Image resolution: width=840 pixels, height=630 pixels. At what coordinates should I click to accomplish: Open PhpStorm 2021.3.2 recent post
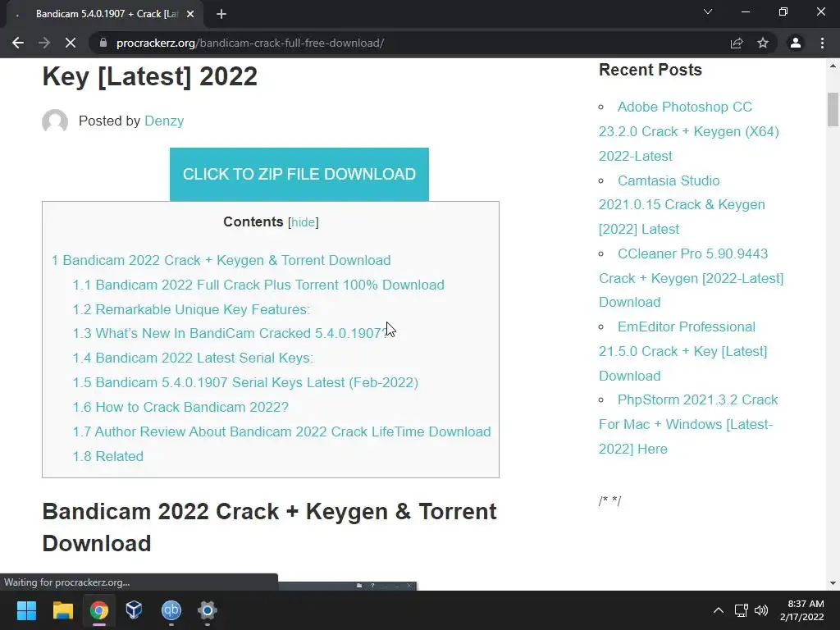688,424
